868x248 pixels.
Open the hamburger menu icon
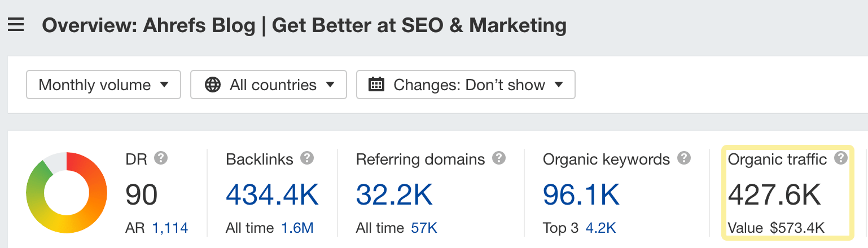click(16, 25)
